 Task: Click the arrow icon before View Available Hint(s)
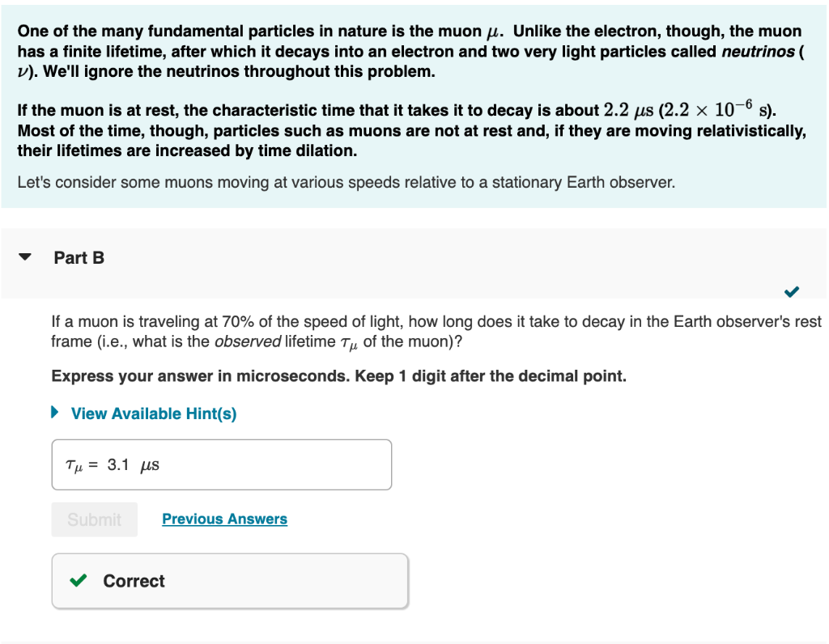click(55, 413)
